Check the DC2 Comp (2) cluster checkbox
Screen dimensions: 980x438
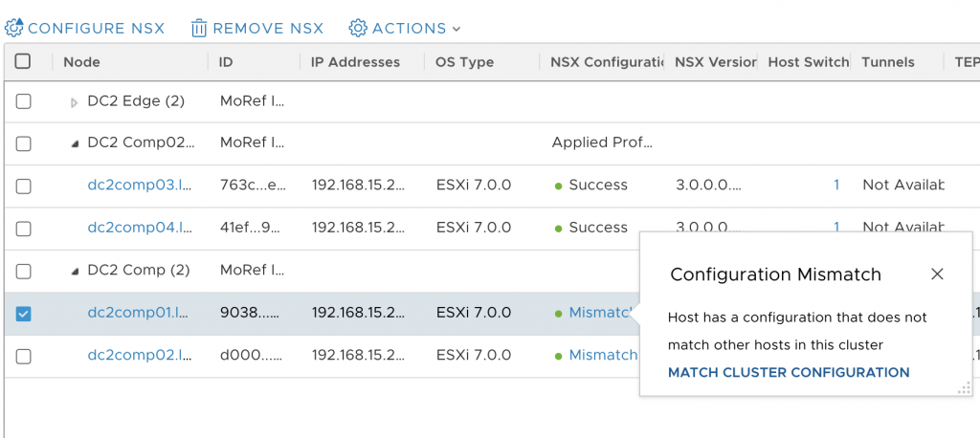23,272
